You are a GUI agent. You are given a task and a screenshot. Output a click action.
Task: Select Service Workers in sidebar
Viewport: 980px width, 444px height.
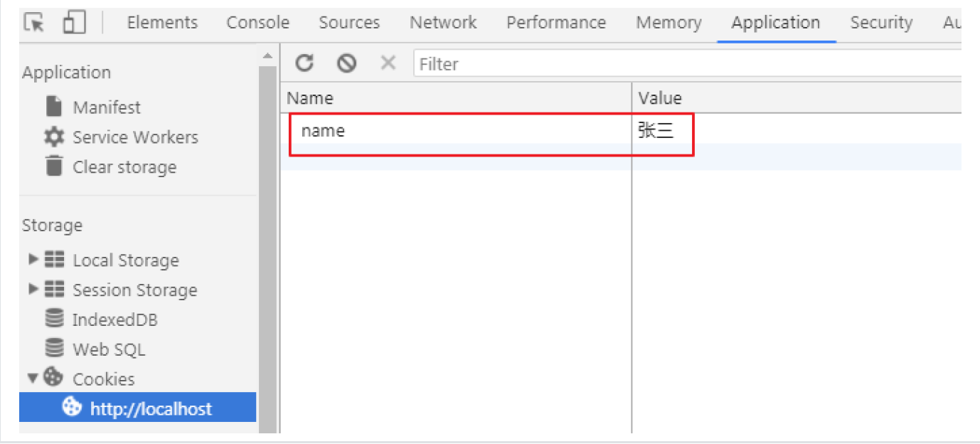(135, 137)
